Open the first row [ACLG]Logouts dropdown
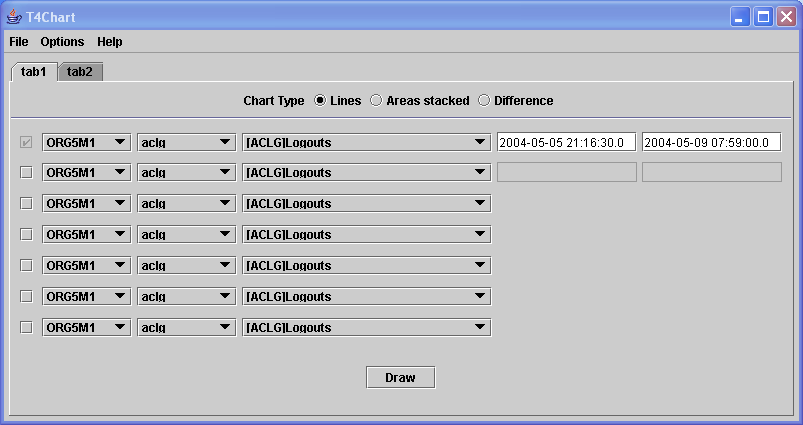 pos(366,142)
